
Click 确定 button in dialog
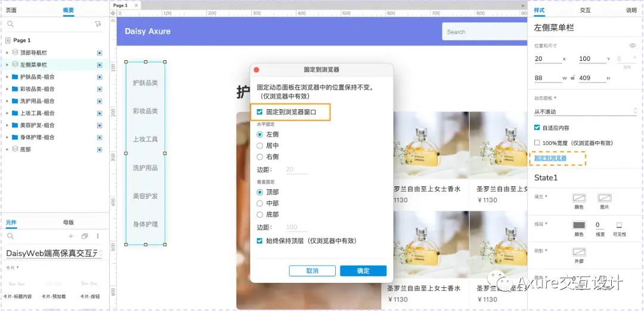coord(364,270)
